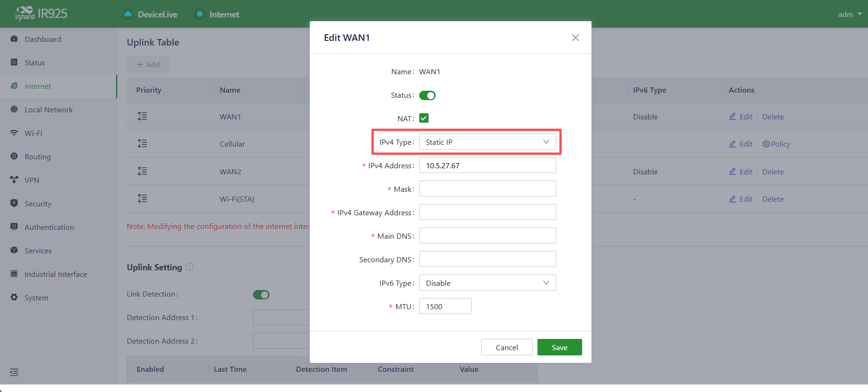Open the IPv6 Type dropdown
Viewport: 868px width, 392px height.
[x=487, y=283]
